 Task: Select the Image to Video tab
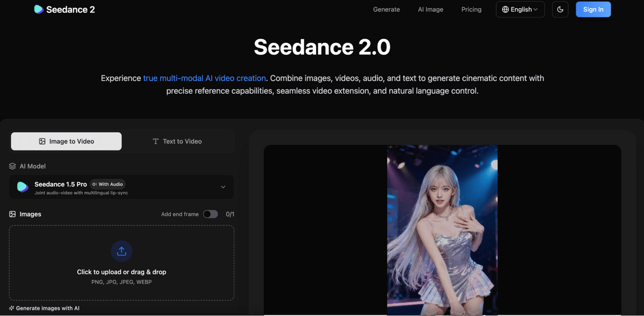pos(66,141)
